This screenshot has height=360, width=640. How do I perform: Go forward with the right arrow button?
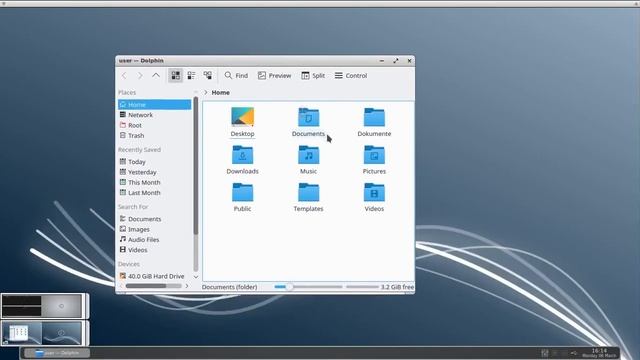(140, 76)
